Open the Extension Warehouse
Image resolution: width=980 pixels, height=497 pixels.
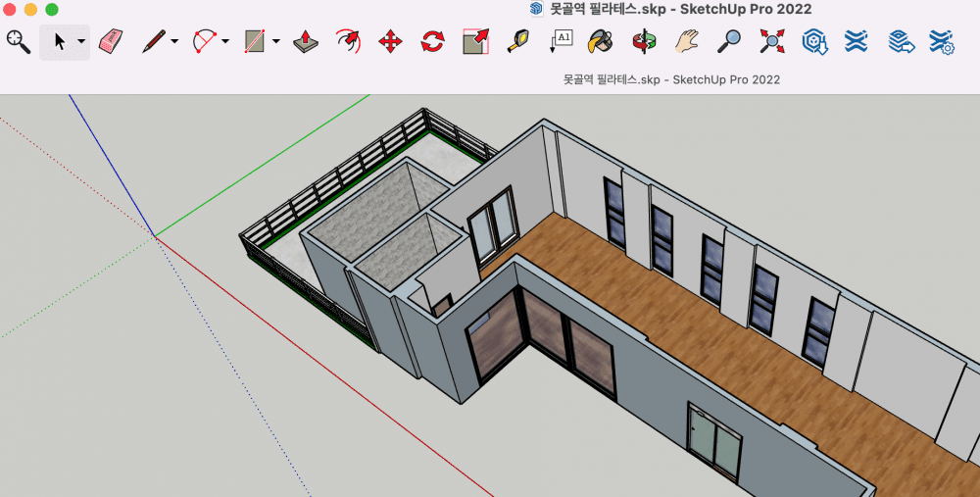[856, 42]
